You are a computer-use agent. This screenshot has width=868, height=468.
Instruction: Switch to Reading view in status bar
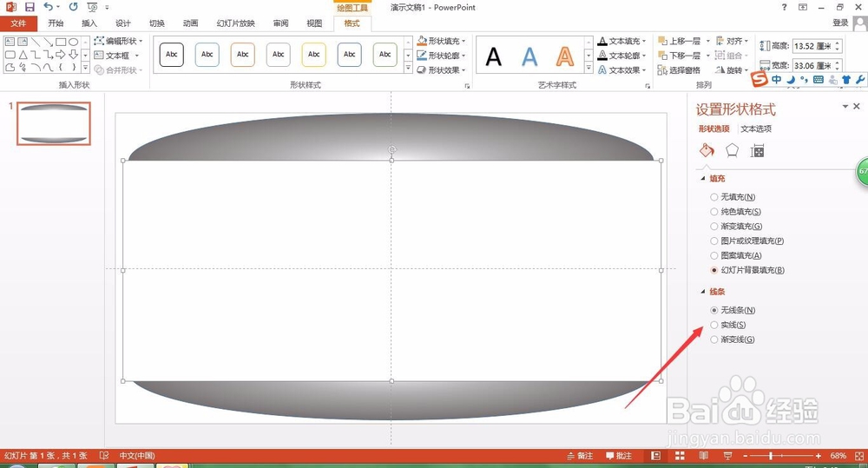704,456
